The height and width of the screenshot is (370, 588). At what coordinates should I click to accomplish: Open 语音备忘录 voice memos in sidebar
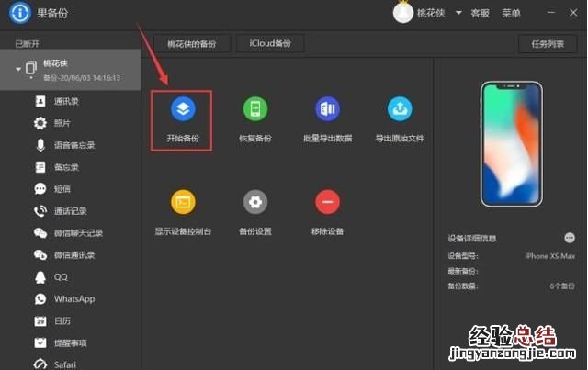tap(74, 145)
